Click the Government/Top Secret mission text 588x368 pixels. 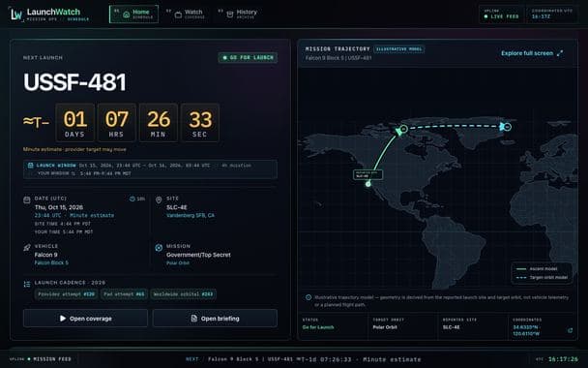(198, 255)
